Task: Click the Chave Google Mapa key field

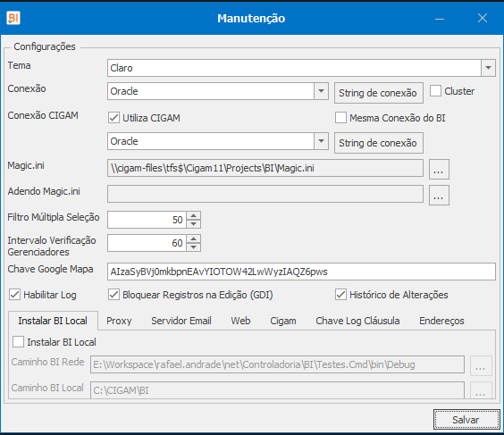Action: tap(301, 272)
